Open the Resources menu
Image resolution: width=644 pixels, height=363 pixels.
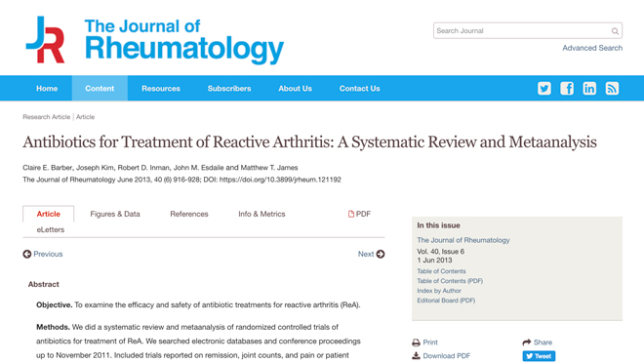[x=161, y=88]
